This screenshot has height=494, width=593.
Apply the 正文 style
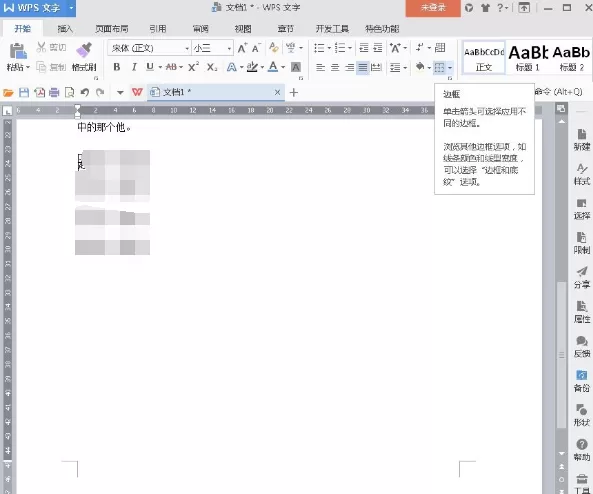(484, 57)
